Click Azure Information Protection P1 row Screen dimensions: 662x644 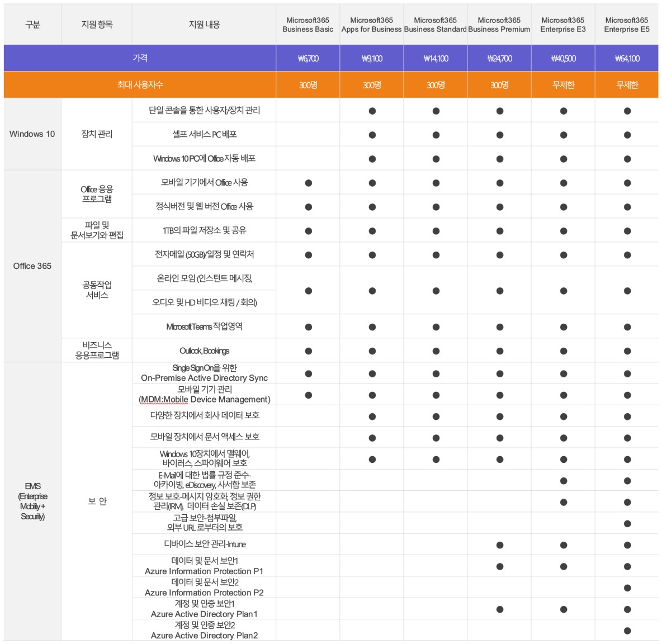[204, 566]
